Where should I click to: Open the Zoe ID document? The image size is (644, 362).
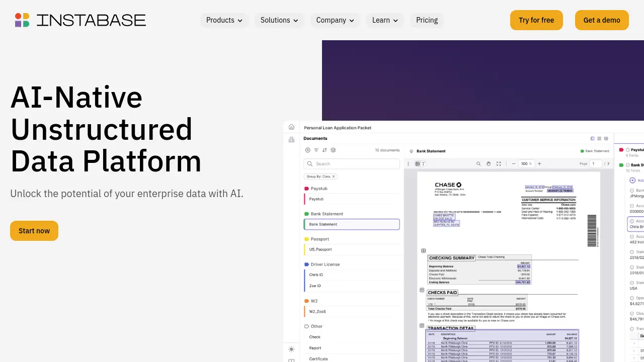(x=352, y=286)
